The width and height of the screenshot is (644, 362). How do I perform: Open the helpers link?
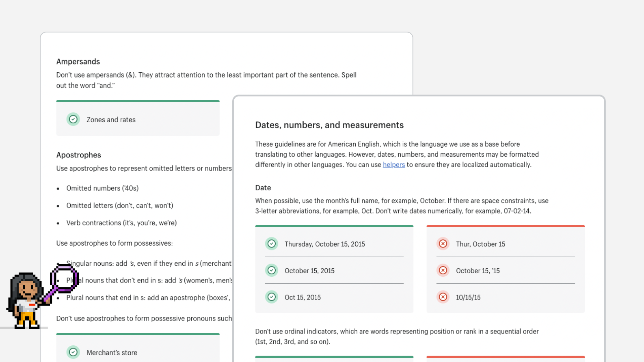393,165
